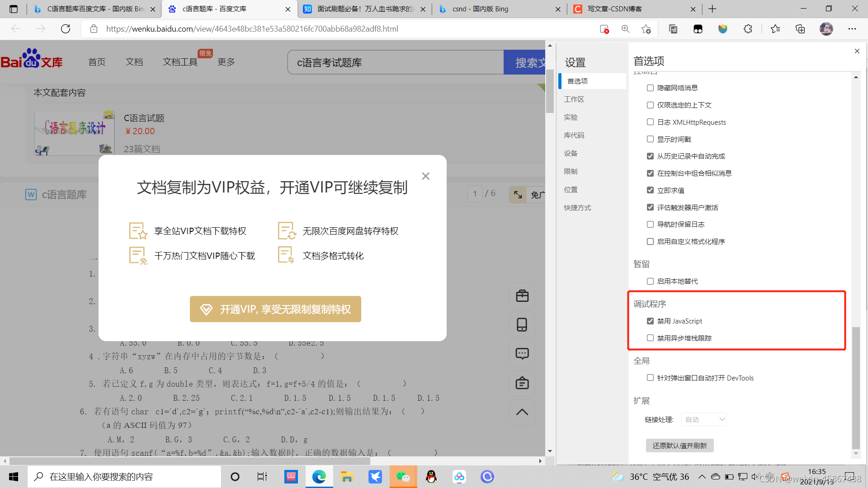This screenshot has height=488, width=868.
Task: Close the DevTools settings panel
Action: point(857,51)
